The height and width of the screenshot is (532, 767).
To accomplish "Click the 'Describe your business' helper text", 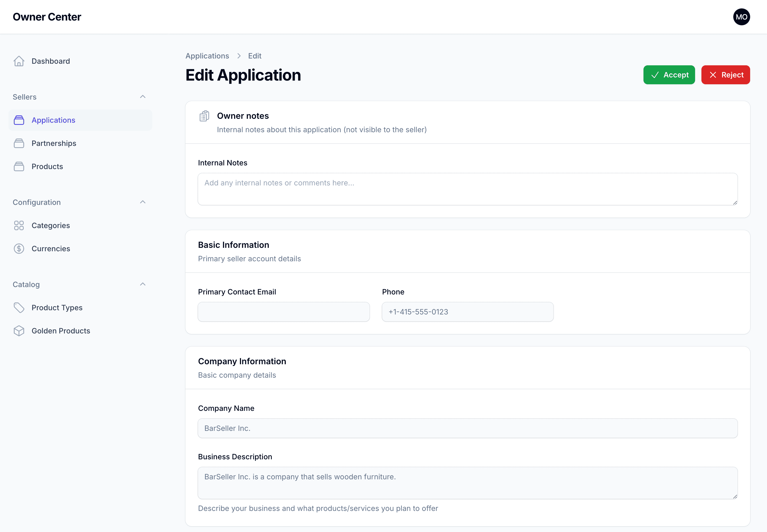I will pos(318,508).
